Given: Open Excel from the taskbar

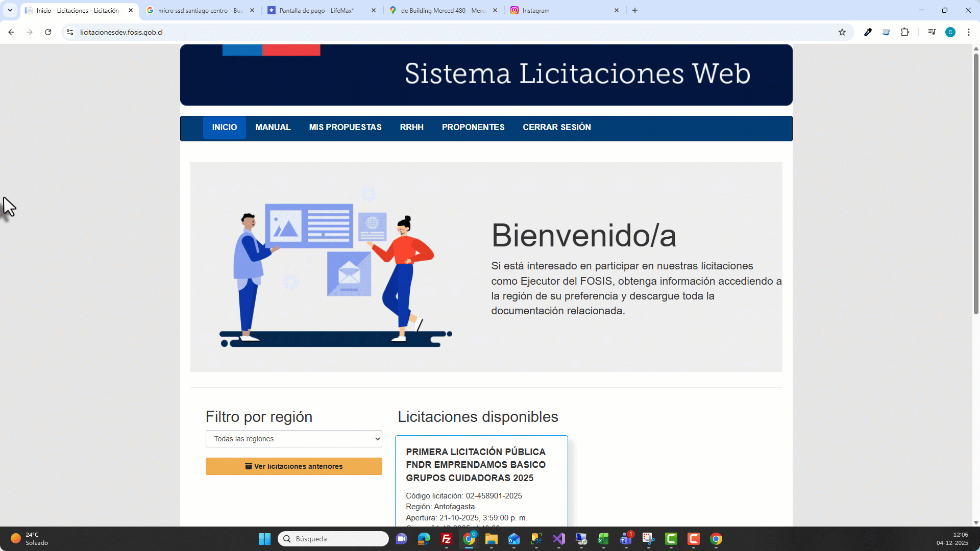Looking at the screenshot, I should [604, 539].
